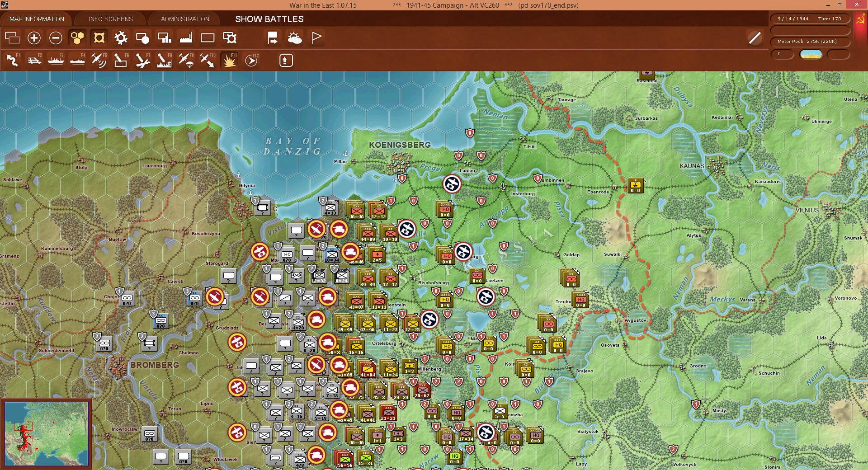Select the F6 bomb unit mode

[121, 60]
